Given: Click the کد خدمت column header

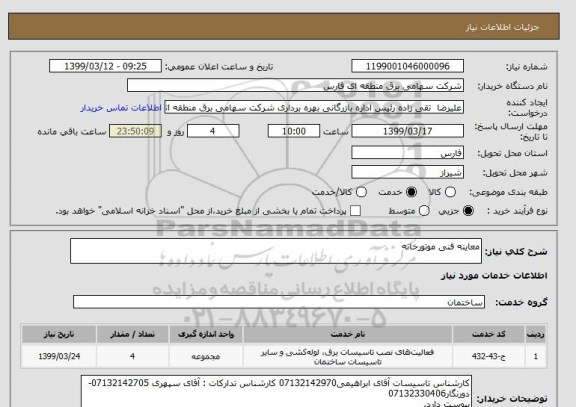Looking at the screenshot, I should click(x=489, y=334).
